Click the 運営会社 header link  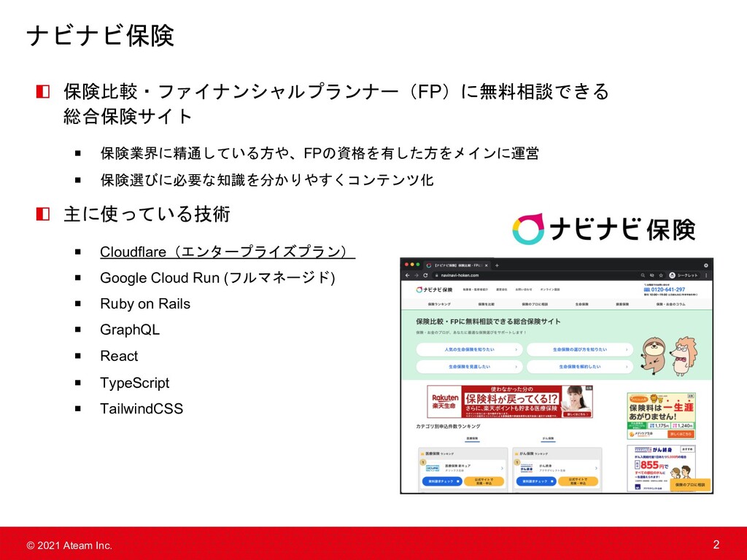tap(502, 289)
